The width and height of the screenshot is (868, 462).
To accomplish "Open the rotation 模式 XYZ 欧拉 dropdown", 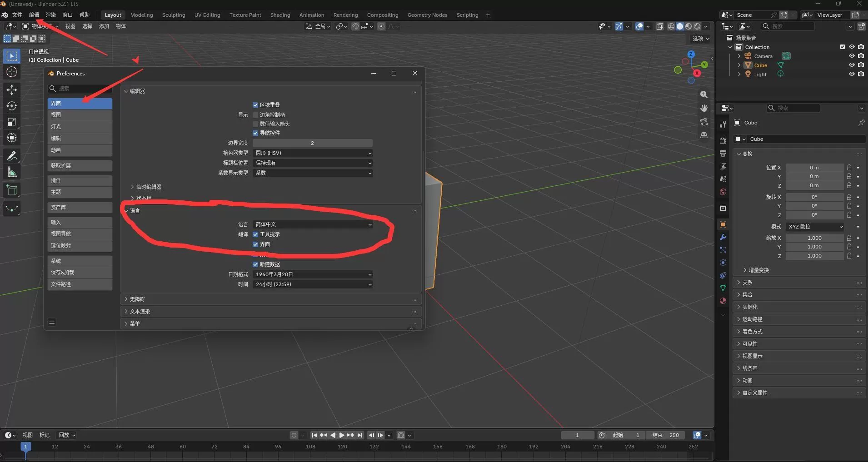I will click(x=815, y=227).
